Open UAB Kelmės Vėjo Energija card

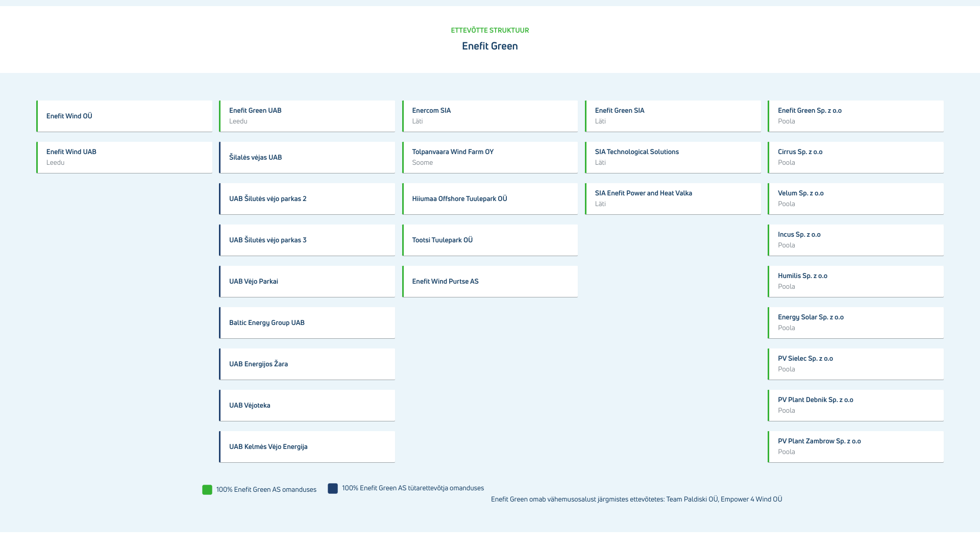(x=307, y=447)
